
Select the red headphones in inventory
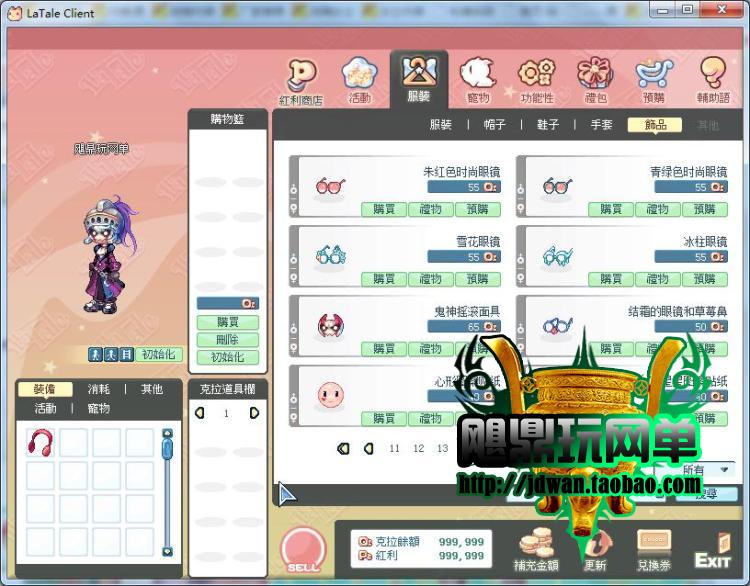tap(41, 443)
